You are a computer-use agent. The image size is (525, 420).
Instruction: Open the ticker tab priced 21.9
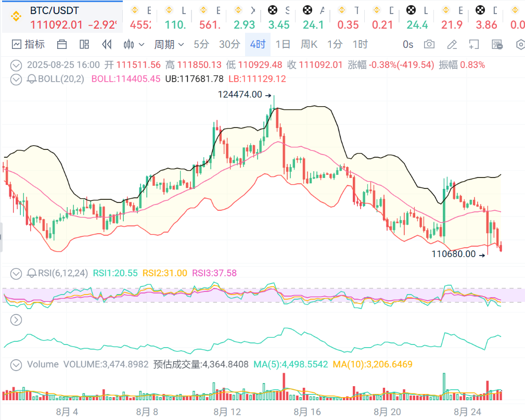point(451,17)
